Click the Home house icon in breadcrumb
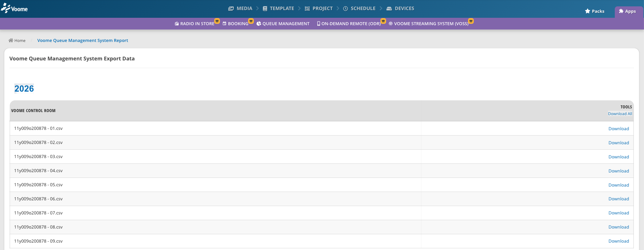This screenshot has width=644, height=250. coord(11,41)
